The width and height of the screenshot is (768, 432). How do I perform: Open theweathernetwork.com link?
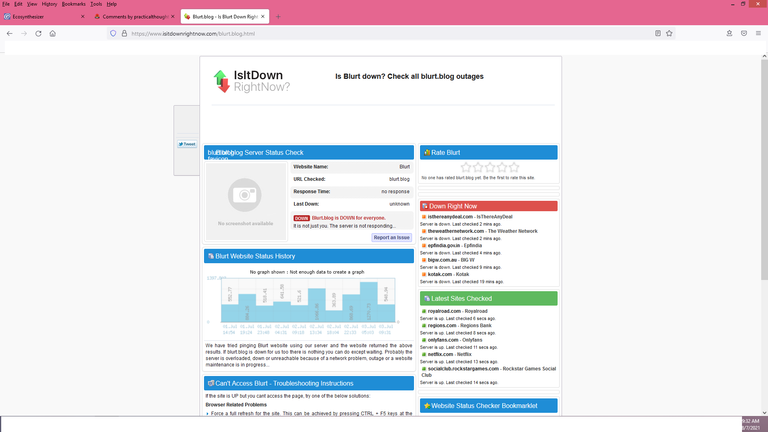tap(456, 231)
